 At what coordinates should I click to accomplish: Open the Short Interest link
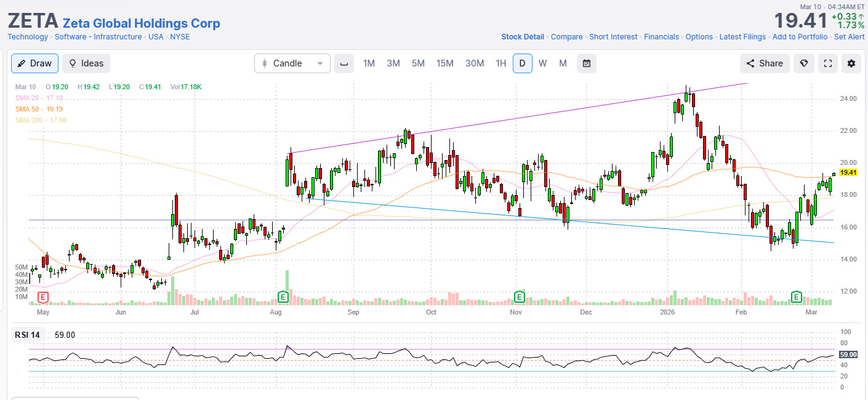click(x=613, y=37)
